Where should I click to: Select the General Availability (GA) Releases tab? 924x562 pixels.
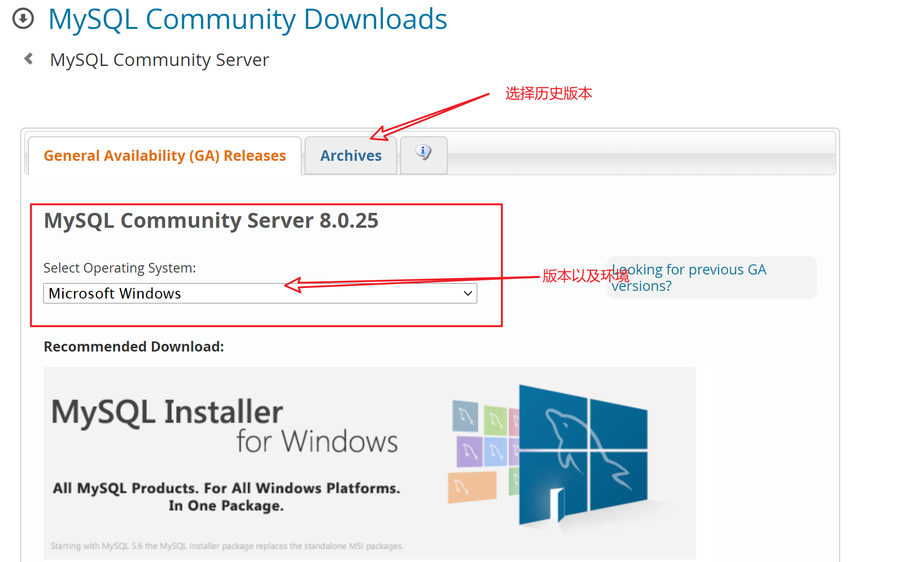tap(165, 155)
